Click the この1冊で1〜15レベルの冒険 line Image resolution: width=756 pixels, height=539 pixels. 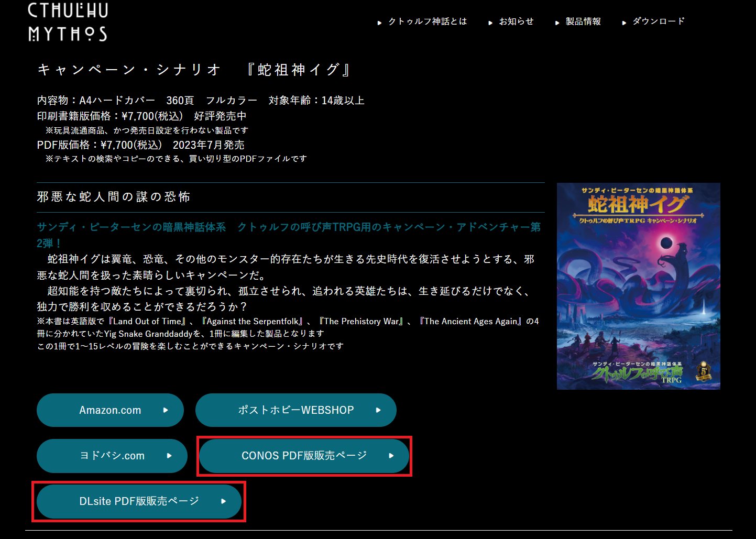click(x=190, y=346)
